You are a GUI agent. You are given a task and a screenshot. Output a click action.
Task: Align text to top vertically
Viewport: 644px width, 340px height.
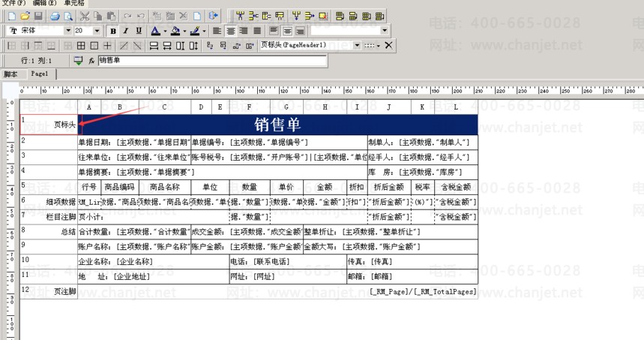tap(274, 31)
